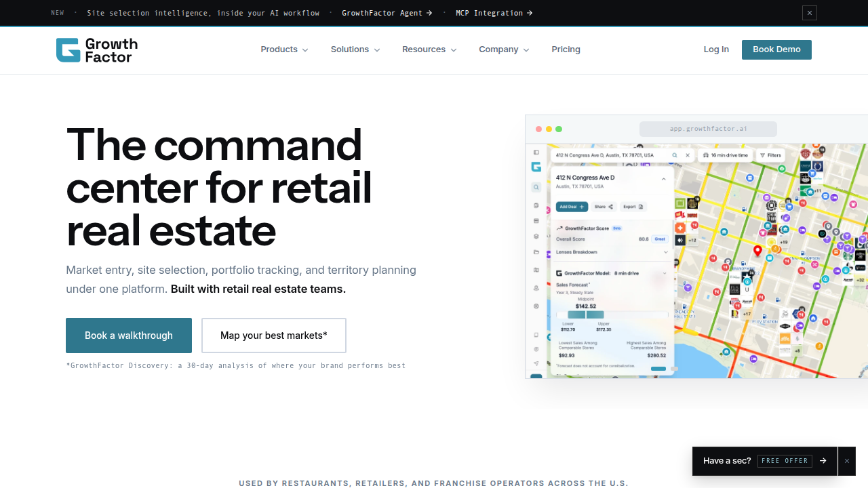The width and height of the screenshot is (868, 488).
Task: Click the Export button in site card
Action: click(633, 207)
